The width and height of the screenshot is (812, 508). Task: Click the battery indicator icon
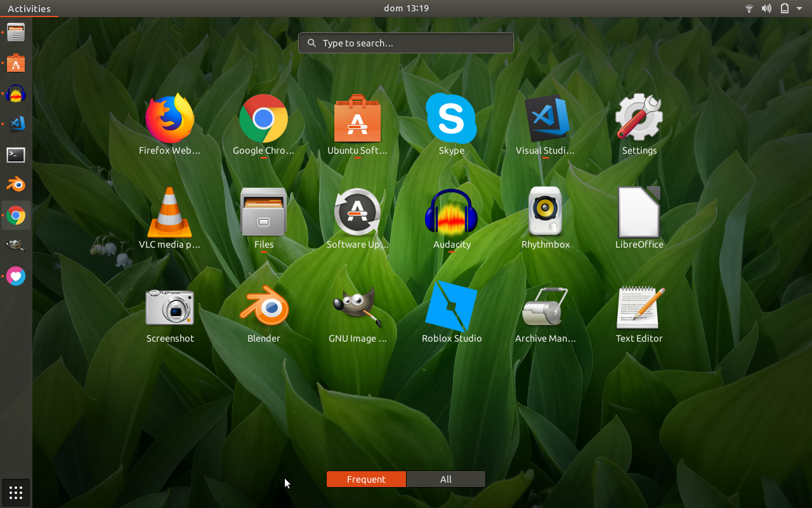point(784,8)
